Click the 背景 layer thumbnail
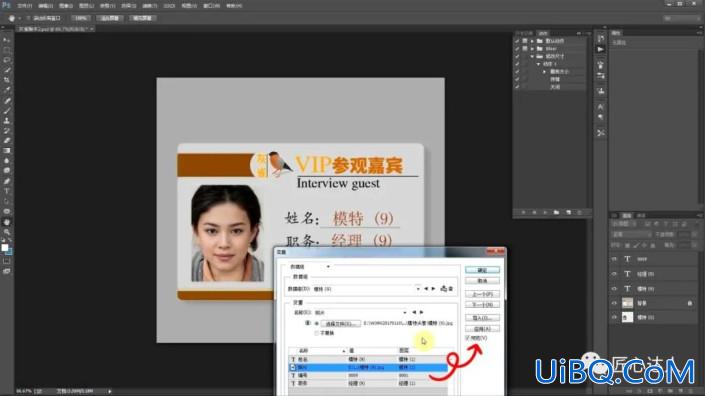705x396 pixels. [627, 303]
